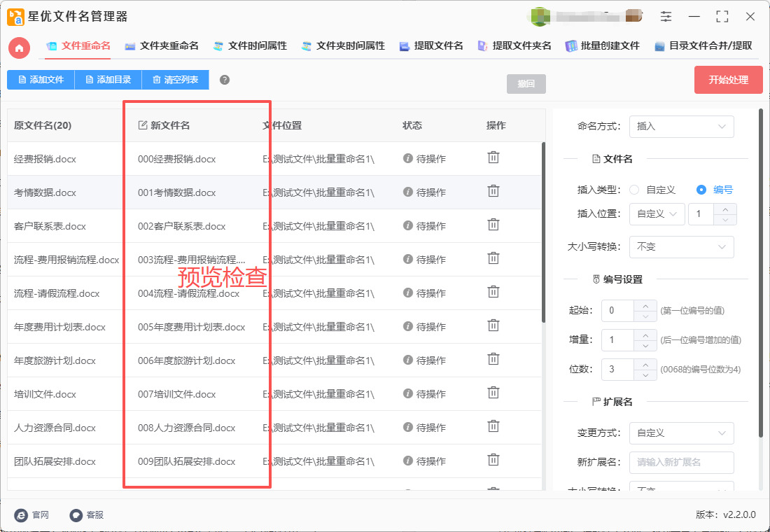Click the 客服 customer service icon
Viewport: 770px width, 532px height.
(76, 514)
